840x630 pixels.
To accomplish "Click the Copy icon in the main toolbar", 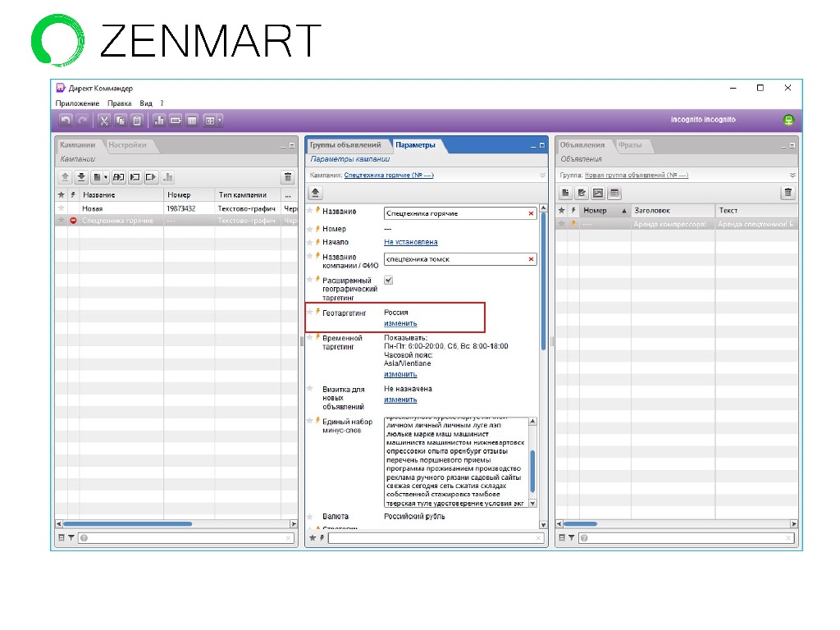I will pyautogui.click(x=121, y=121).
